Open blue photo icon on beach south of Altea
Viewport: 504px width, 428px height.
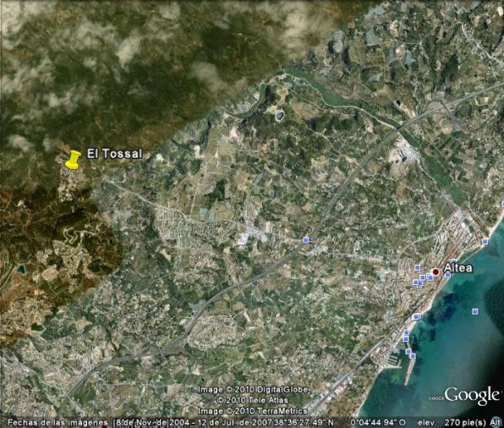(x=417, y=316)
